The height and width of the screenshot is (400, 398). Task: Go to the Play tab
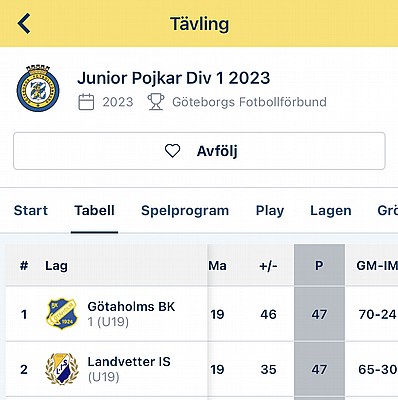click(270, 211)
